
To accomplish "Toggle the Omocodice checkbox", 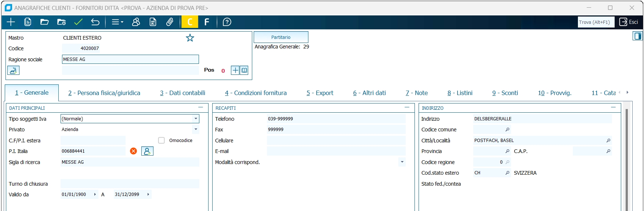I will [161, 140].
